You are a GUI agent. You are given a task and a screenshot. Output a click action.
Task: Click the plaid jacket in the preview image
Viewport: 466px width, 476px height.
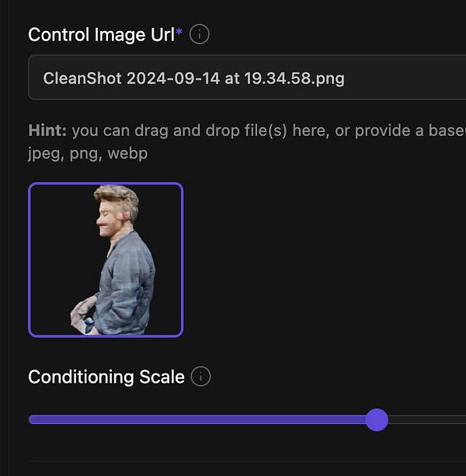click(x=128, y=276)
